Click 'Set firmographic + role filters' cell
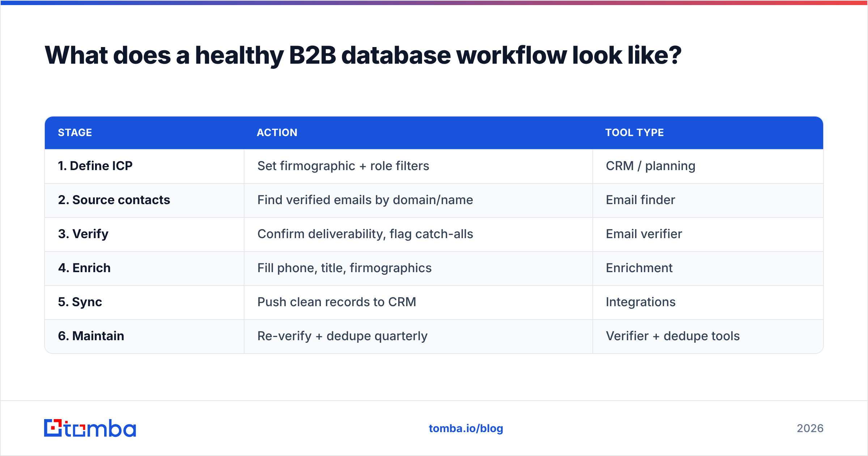Screen dimensions: 868x456 click(418, 166)
